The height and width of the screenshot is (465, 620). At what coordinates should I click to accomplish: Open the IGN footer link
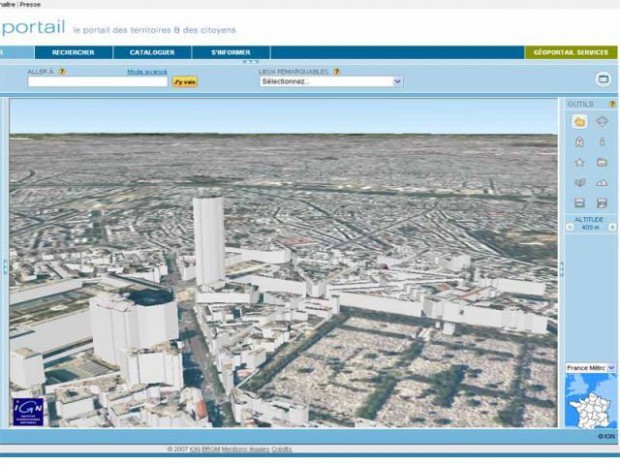tap(195, 449)
